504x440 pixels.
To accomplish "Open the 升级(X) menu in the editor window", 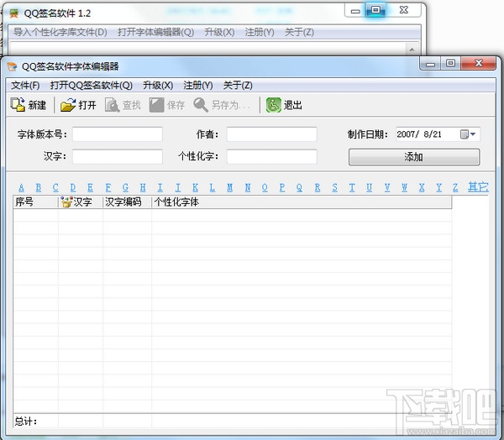I will click(x=158, y=86).
